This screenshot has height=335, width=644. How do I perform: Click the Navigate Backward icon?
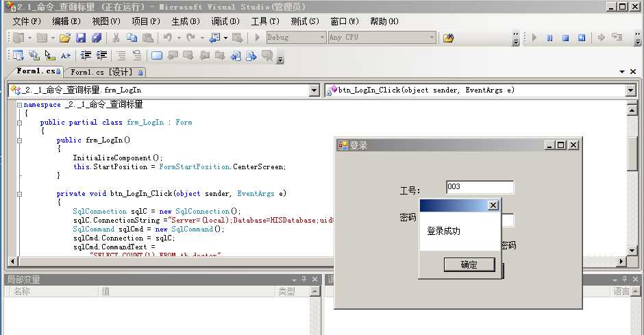[x=215, y=38]
